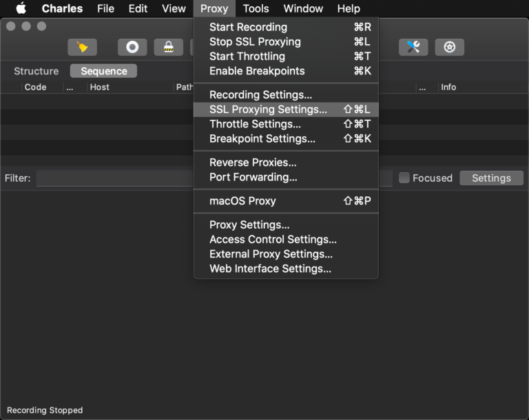This screenshot has height=420, width=529.
Task: Select Start Recording menu item
Action: point(286,27)
